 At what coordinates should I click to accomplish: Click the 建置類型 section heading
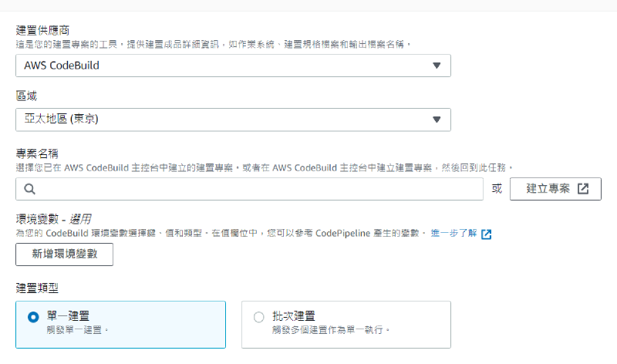pos(37,288)
